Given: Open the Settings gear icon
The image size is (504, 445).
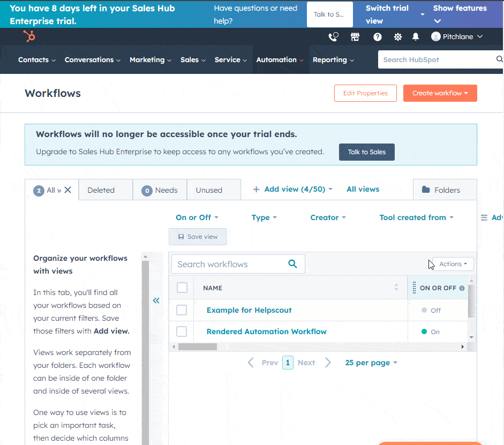Looking at the screenshot, I should coord(397,37).
